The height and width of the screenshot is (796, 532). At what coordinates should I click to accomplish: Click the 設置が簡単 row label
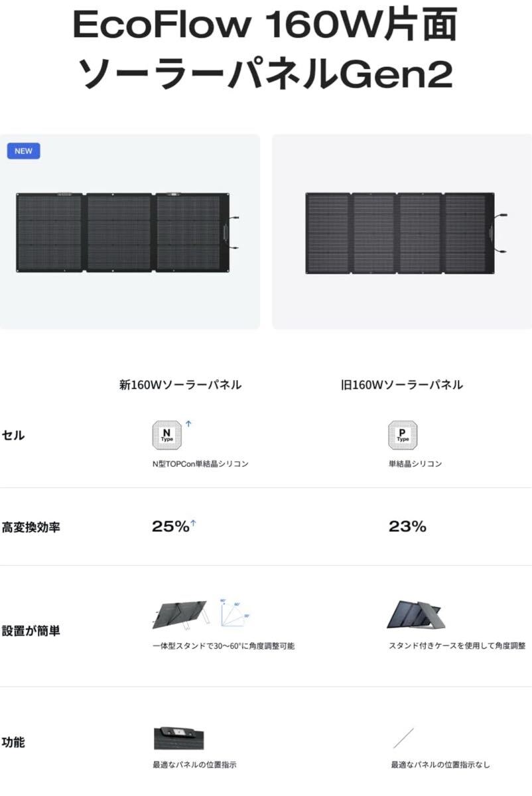pyautogui.click(x=31, y=631)
